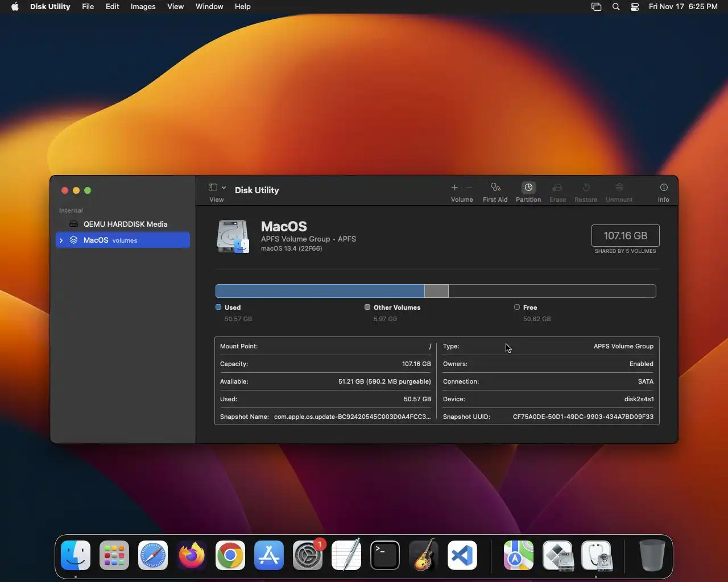Open the View menu in menu bar
This screenshot has height=582, width=728.
click(x=176, y=7)
